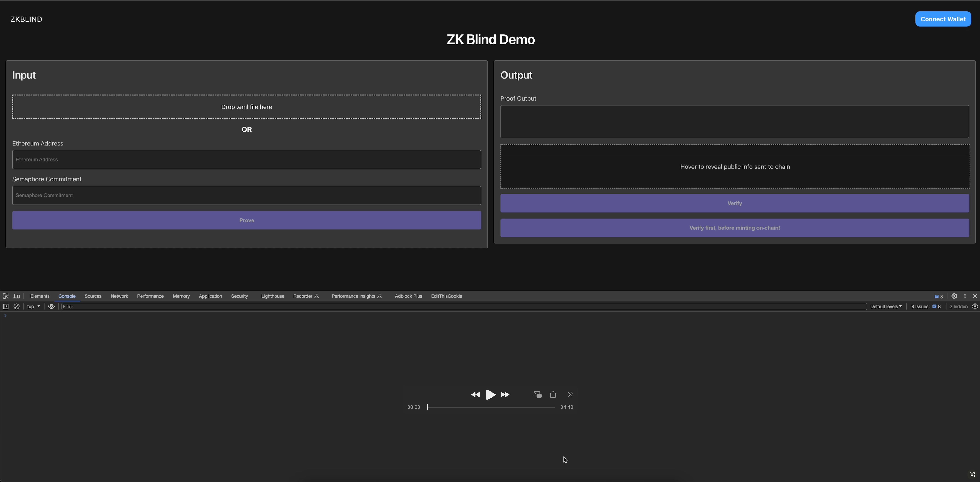Open console settings gear beside 2 hidden
This screenshot has height=482, width=980.
[975, 306]
